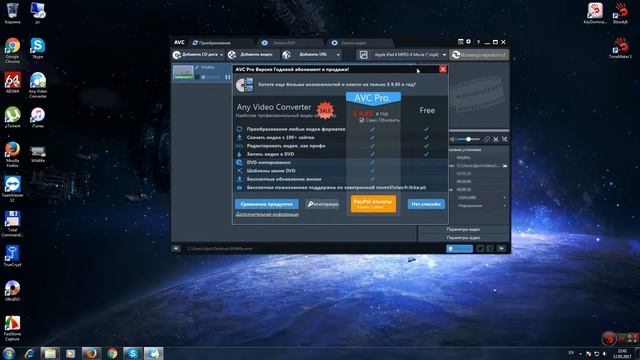
Task: Open iTunes desktop shortcut
Action: [38, 118]
